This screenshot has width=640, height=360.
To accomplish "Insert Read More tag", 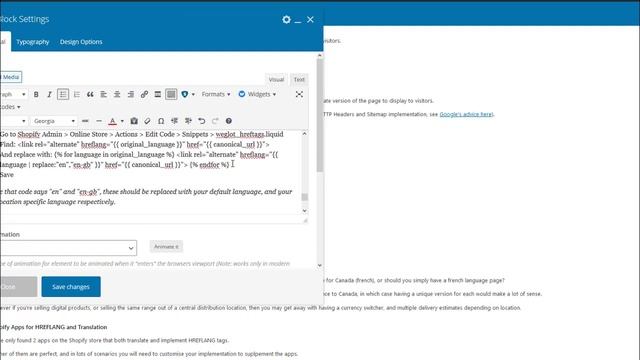I will point(158,94).
